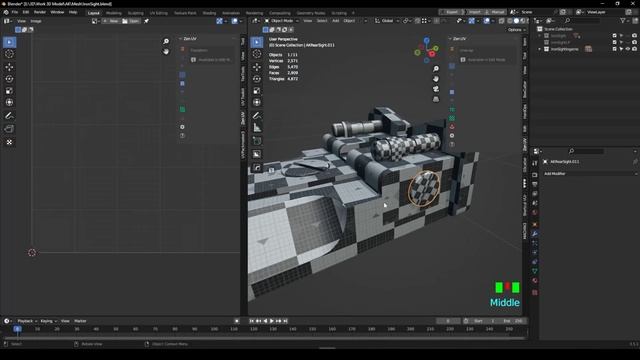This screenshot has height=360, width=640.
Task: Toggle viewport visibility eye for IronSightIngame
Action: 628,49
